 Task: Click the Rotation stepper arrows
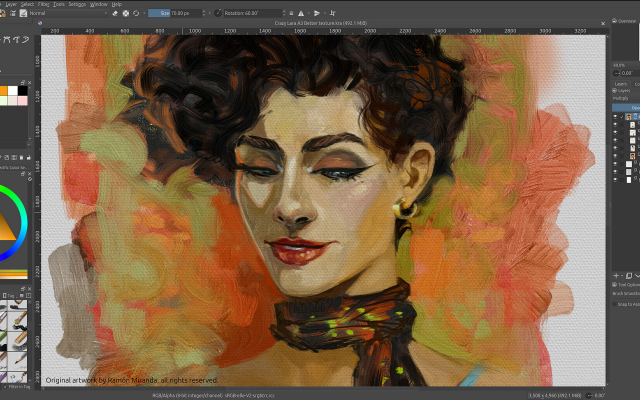coord(284,13)
